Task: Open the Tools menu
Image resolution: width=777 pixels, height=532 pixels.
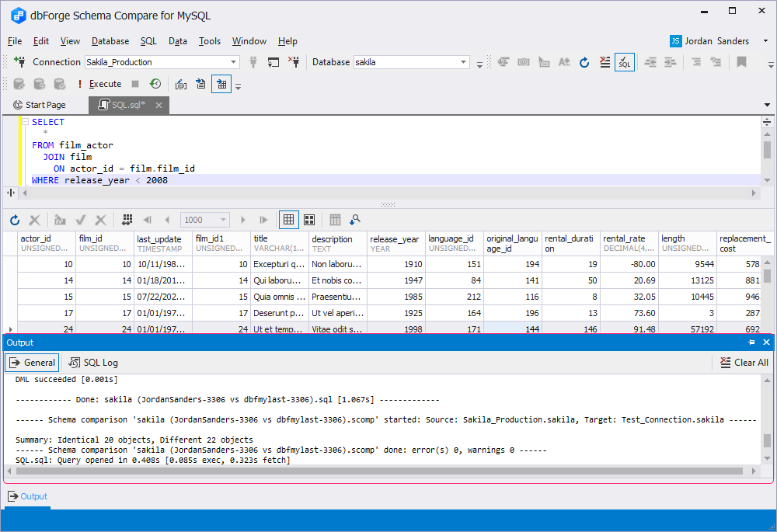Action: 210,41
